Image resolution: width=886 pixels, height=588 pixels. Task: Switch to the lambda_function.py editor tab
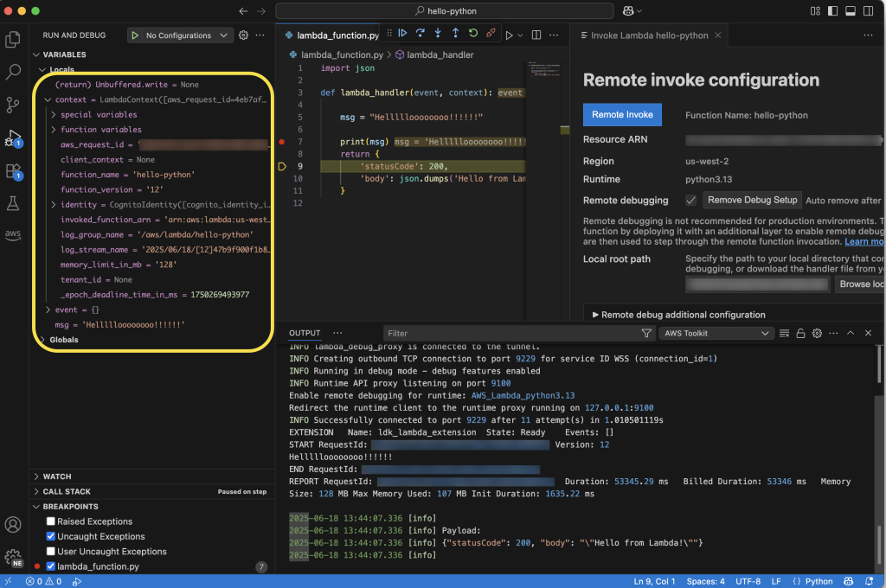[x=337, y=35]
